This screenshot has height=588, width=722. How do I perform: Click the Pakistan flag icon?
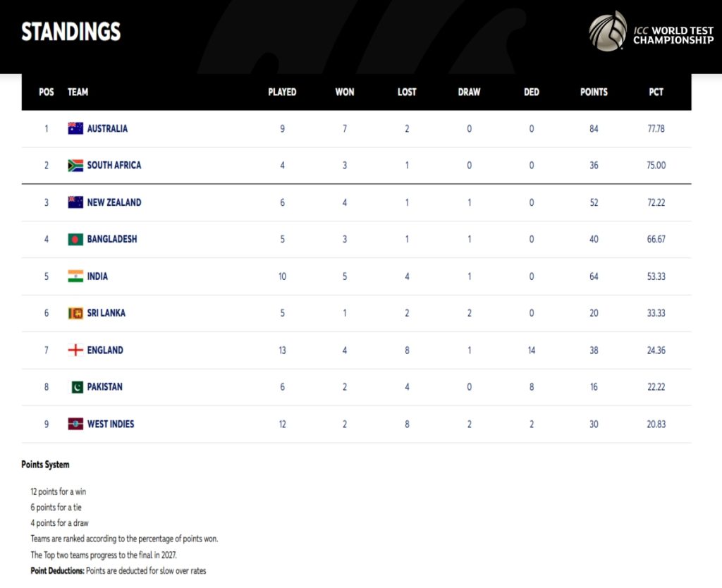pyautogui.click(x=75, y=387)
